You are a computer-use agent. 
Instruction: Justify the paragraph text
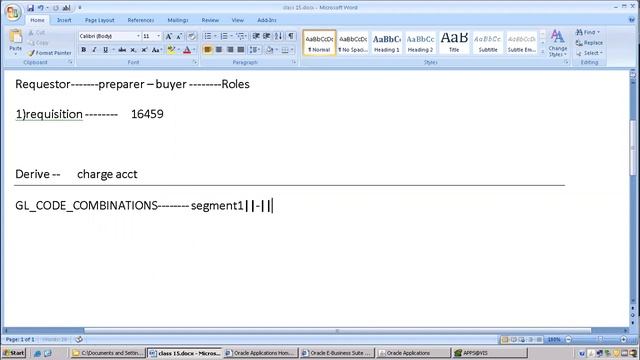pos(241,50)
